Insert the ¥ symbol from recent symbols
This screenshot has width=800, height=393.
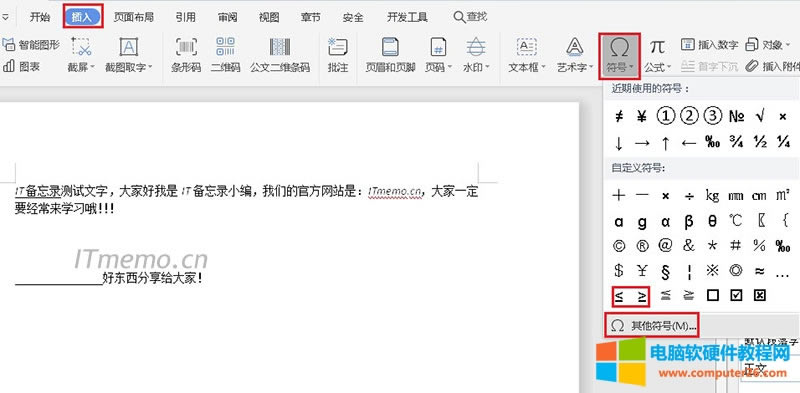click(642, 116)
